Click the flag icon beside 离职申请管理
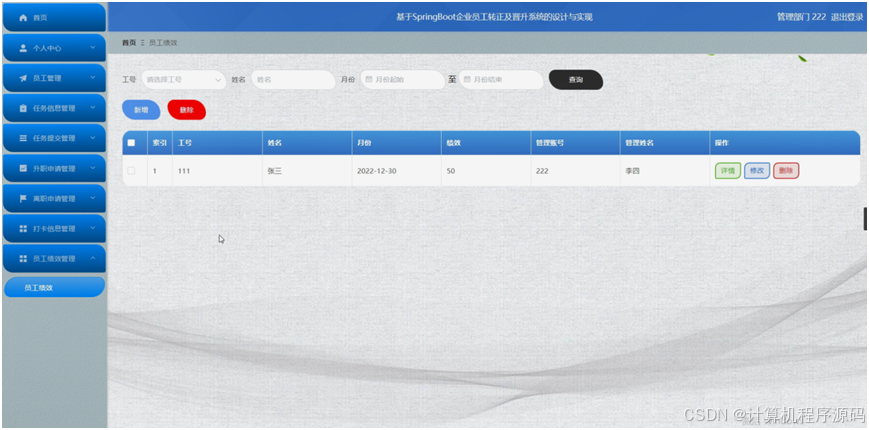Viewport: 869px width, 430px height. click(x=23, y=198)
